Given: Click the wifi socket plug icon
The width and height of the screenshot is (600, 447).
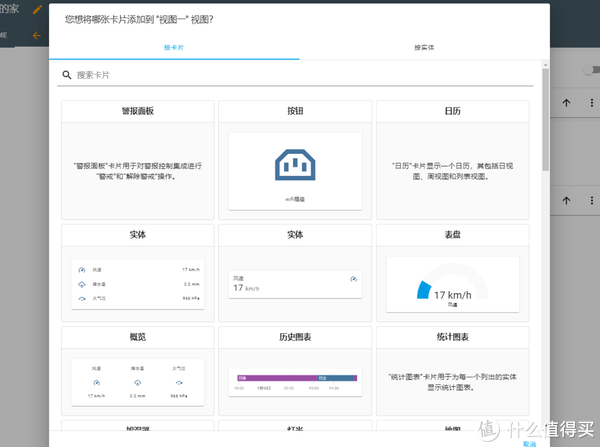Looking at the screenshot, I should 295,166.
